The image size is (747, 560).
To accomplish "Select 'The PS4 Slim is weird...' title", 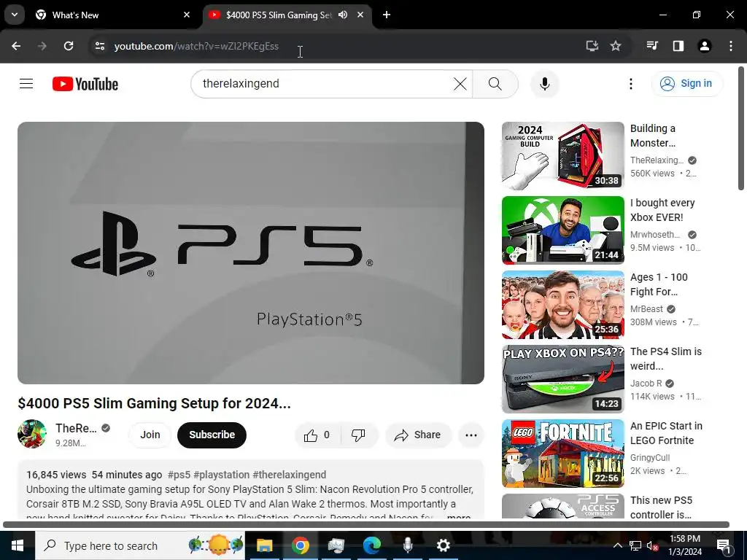I will coord(666,359).
